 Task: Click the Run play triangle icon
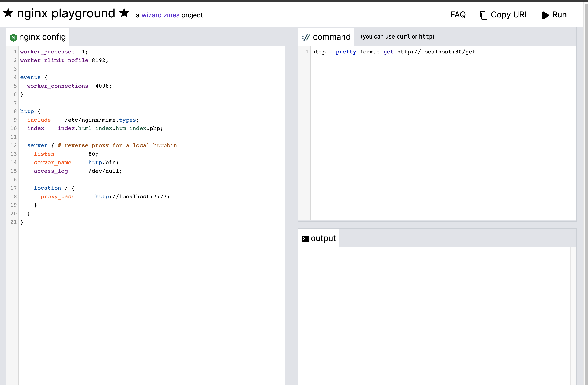tap(545, 15)
